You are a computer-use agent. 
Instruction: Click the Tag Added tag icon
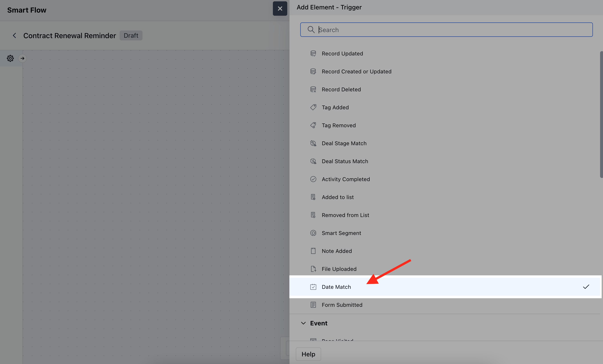click(x=313, y=107)
